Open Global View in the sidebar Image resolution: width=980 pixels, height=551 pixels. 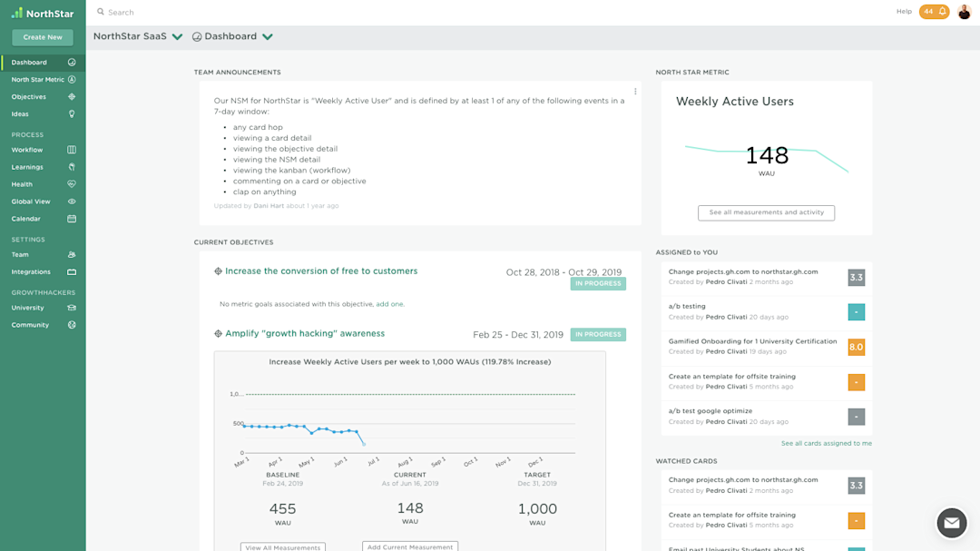[44, 202]
